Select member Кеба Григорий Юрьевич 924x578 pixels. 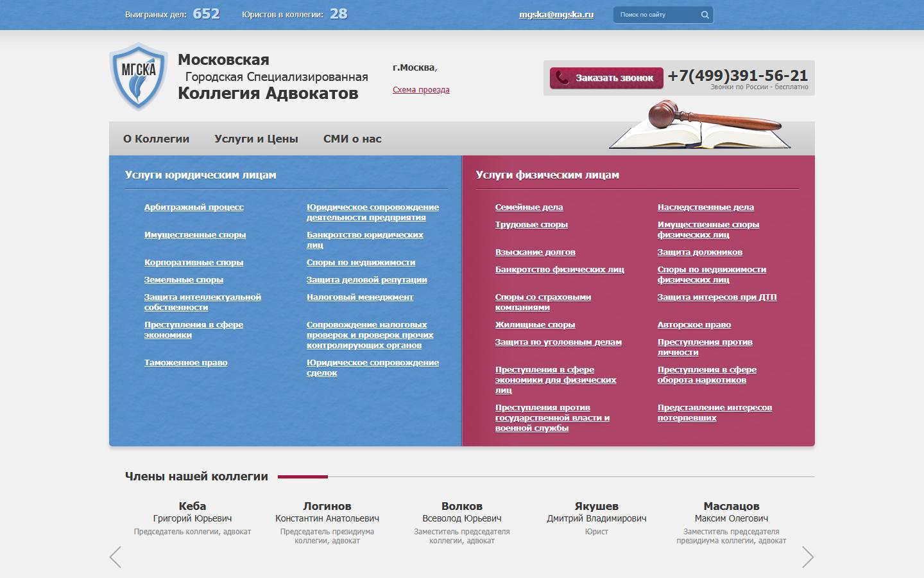pos(193,518)
